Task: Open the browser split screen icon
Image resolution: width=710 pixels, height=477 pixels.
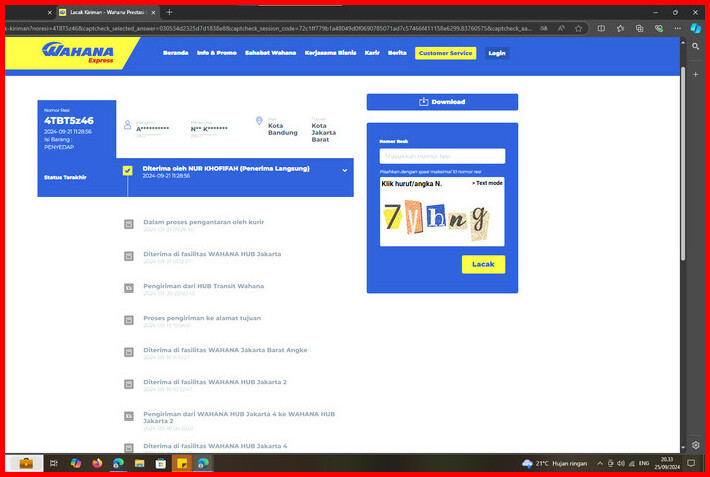Action: coord(602,28)
